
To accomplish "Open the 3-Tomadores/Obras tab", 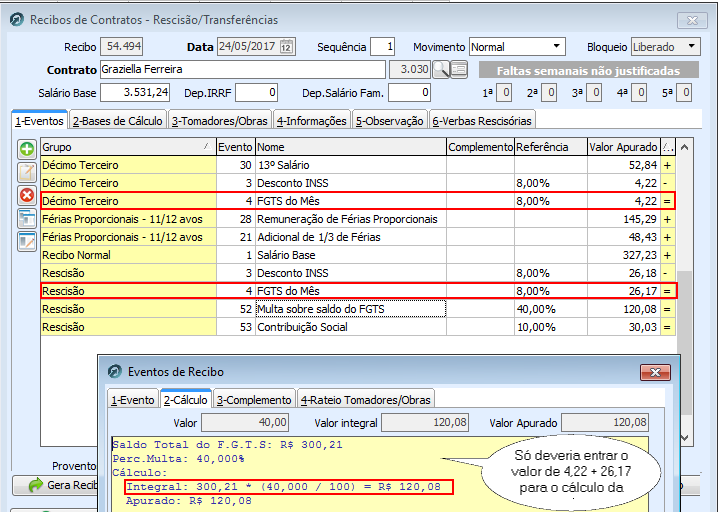I will point(220,121).
